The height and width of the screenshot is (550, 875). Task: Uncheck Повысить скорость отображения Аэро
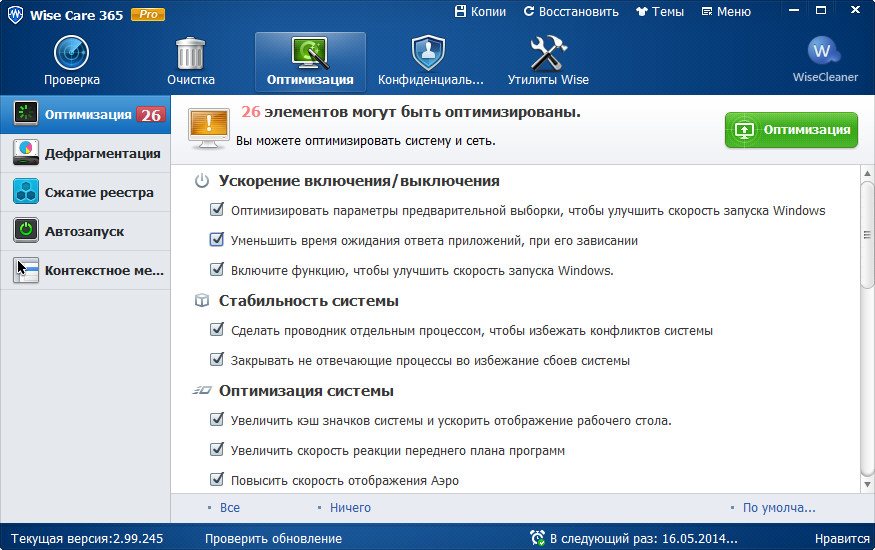click(x=217, y=480)
